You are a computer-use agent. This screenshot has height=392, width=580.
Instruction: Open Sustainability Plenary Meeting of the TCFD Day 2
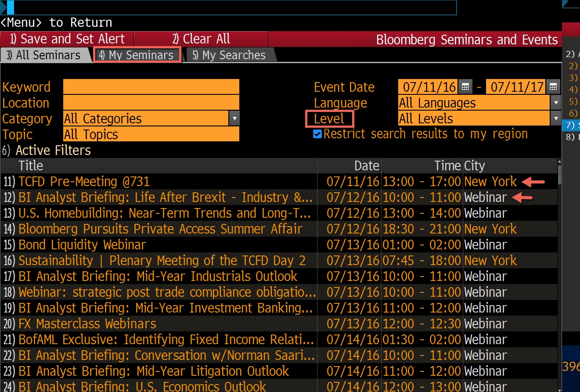(x=279, y=260)
